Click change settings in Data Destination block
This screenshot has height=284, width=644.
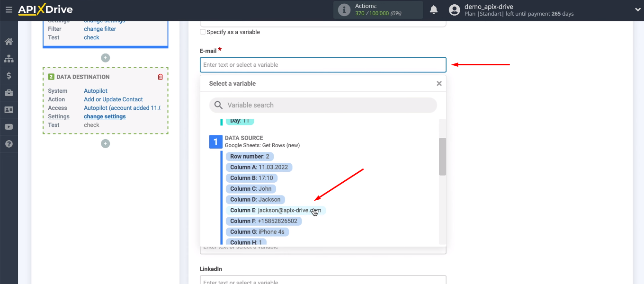(x=105, y=116)
